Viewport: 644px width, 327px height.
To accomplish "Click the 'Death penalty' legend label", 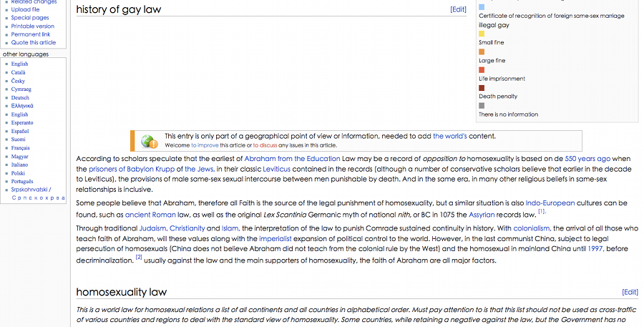I will pos(498,96).
